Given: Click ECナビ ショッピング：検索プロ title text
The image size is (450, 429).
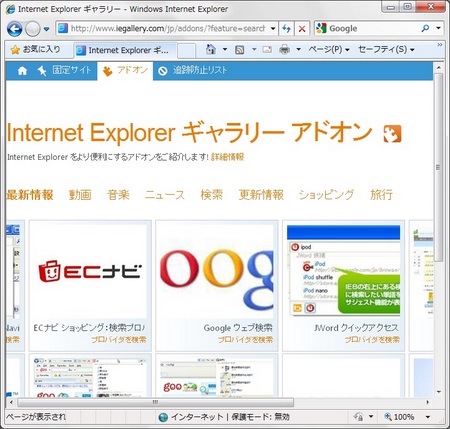Looking at the screenshot, I should pos(89,328).
